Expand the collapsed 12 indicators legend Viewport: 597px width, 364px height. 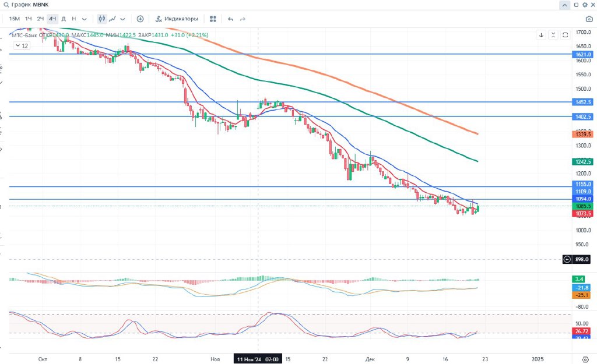click(x=22, y=45)
